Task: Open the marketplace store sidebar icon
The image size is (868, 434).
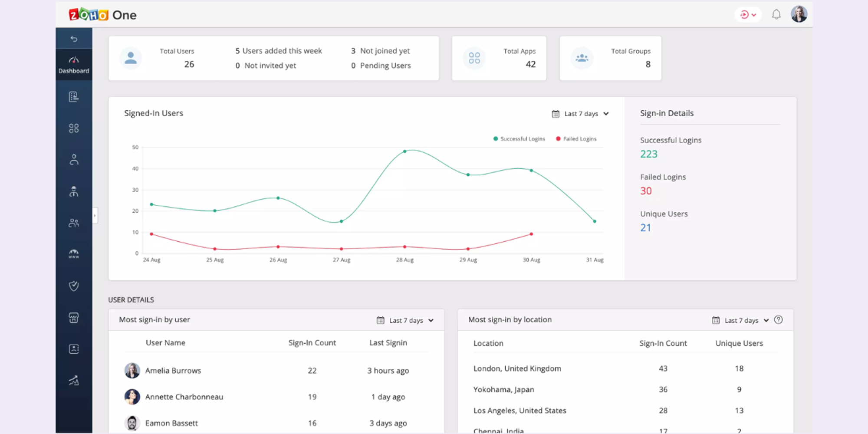Action: [x=74, y=318]
